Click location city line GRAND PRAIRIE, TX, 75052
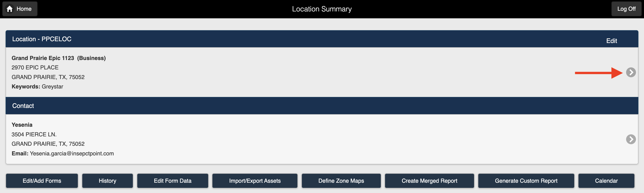Image resolution: width=644 pixels, height=193 pixels. [x=48, y=77]
